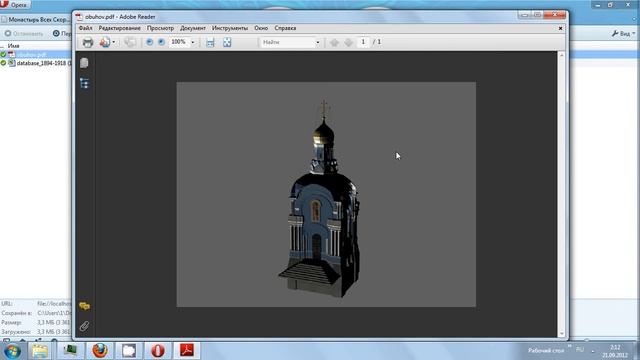Click the Adobe Reader taskbar icon

tap(187, 351)
